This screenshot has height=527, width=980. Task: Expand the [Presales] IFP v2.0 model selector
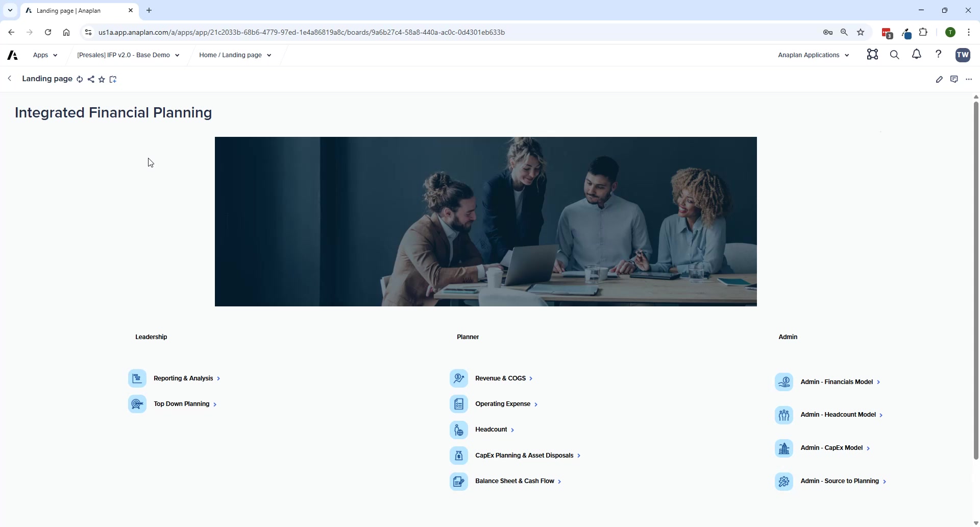pos(128,55)
